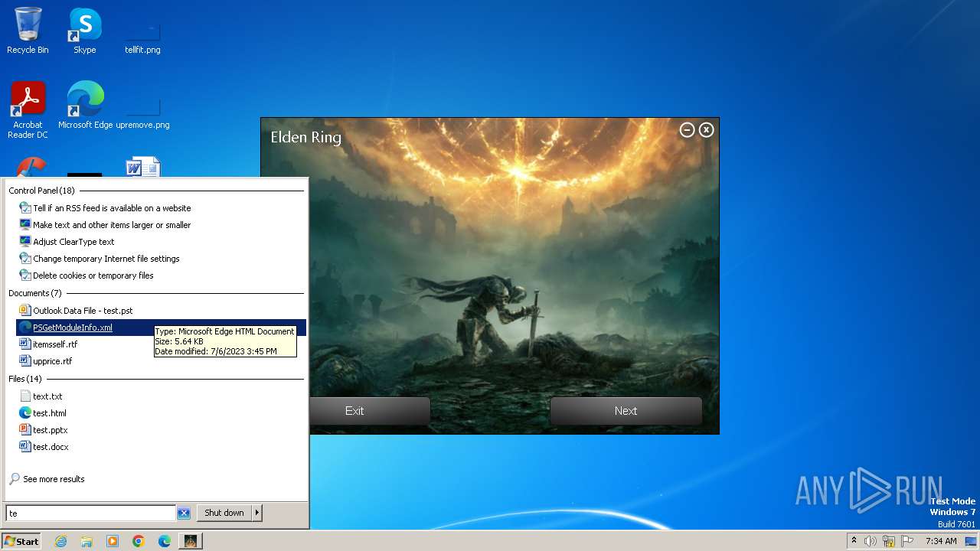
Task: Open the network tray icon
Action: coord(889,541)
